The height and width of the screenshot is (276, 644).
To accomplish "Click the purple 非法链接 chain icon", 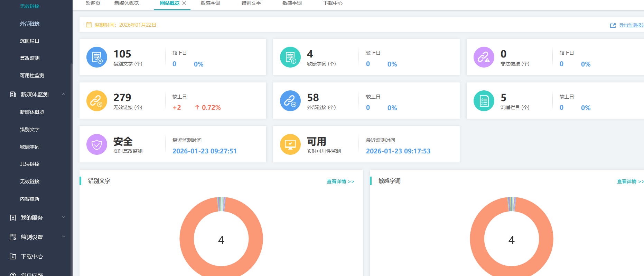I will pos(484,57).
